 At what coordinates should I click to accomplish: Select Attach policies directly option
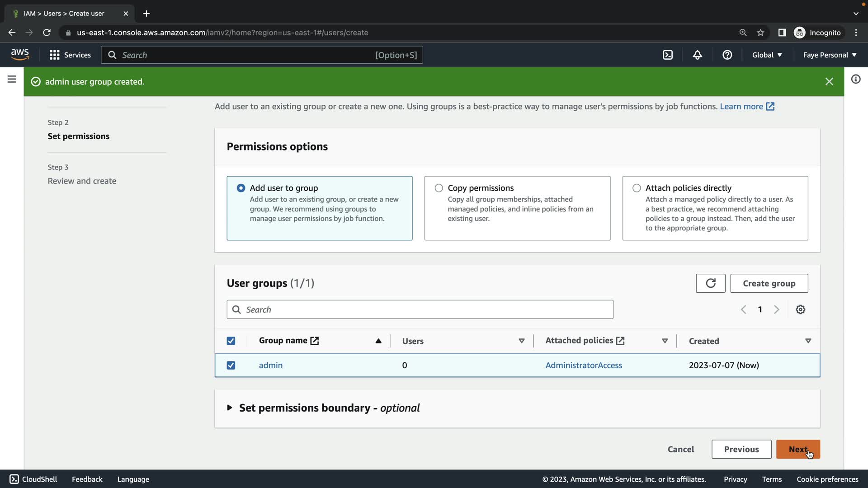click(637, 188)
